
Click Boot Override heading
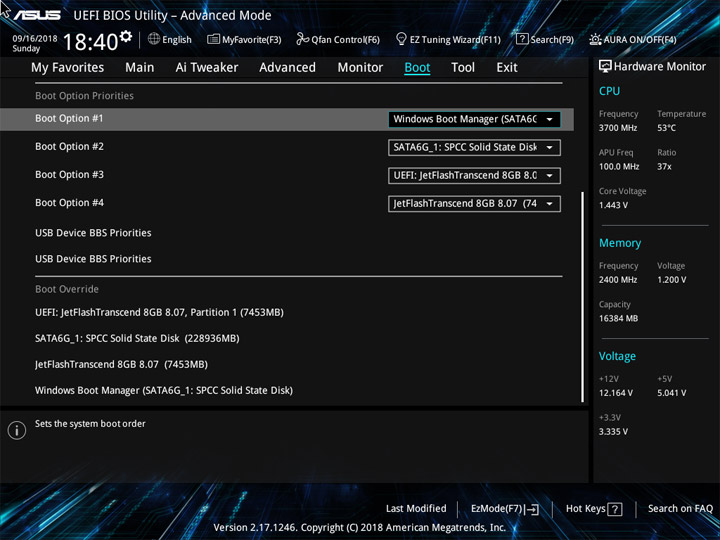pos(67,289)
